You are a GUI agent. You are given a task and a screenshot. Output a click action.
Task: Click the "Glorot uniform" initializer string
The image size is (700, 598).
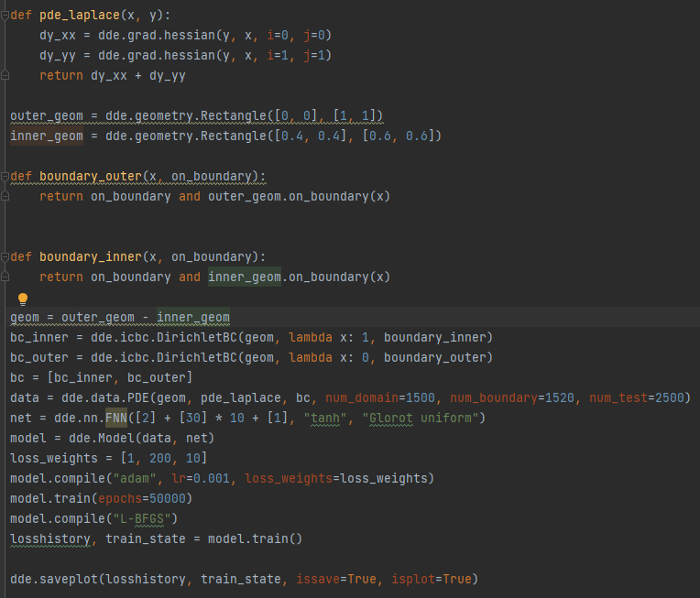pyautogui.click(x=420, y=419)
